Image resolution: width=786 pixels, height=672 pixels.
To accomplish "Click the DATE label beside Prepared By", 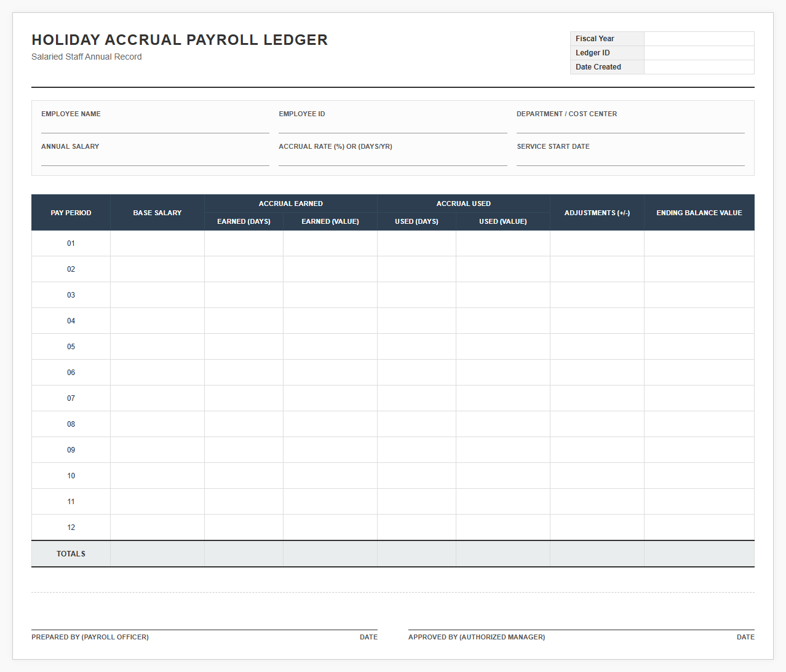I will point(369,637).
